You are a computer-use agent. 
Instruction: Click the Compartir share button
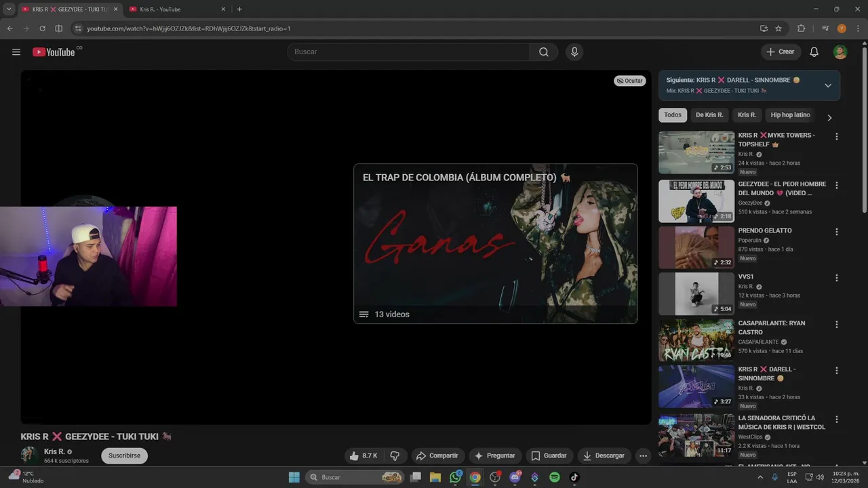[437, 455]
